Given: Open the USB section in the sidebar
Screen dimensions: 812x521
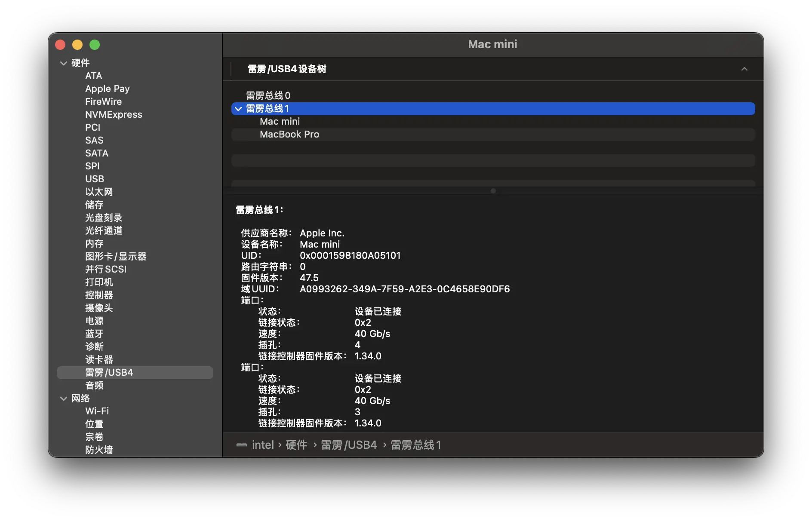Looking at the screenshot, I should coord(95,179).
